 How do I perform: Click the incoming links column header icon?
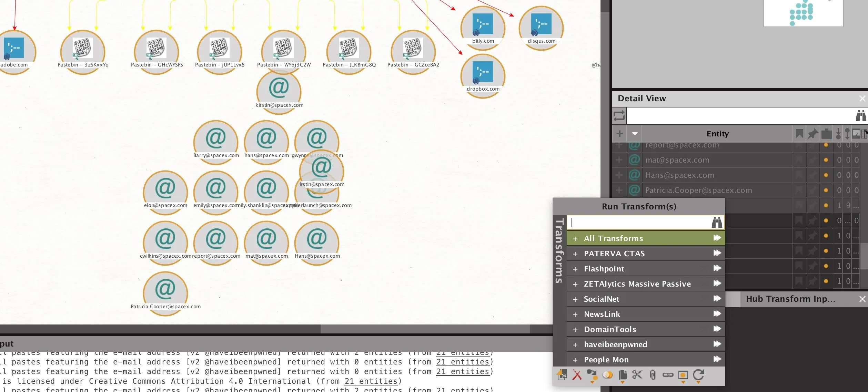[x=838, y=134]
